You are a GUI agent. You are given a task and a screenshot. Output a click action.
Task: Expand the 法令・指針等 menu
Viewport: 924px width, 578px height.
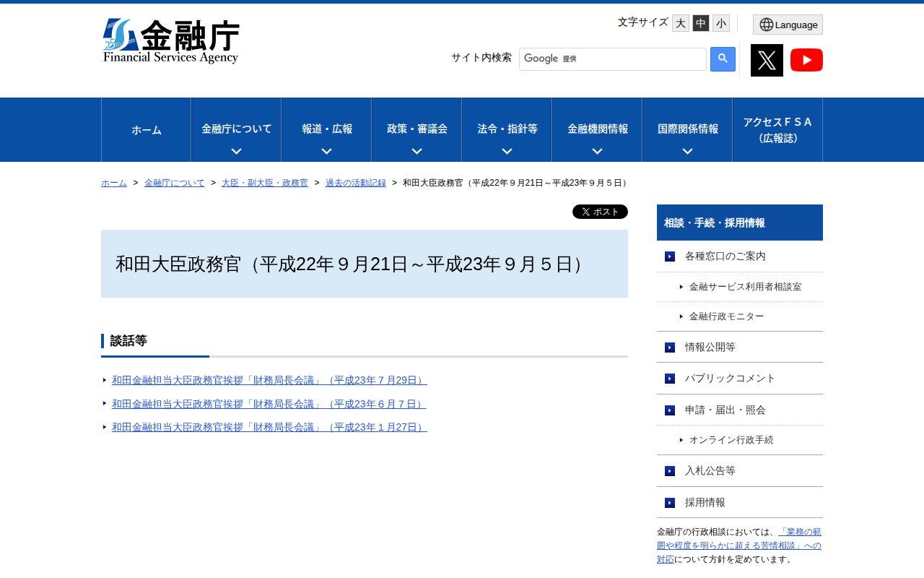pyautogui.click(x=507, y=130)
